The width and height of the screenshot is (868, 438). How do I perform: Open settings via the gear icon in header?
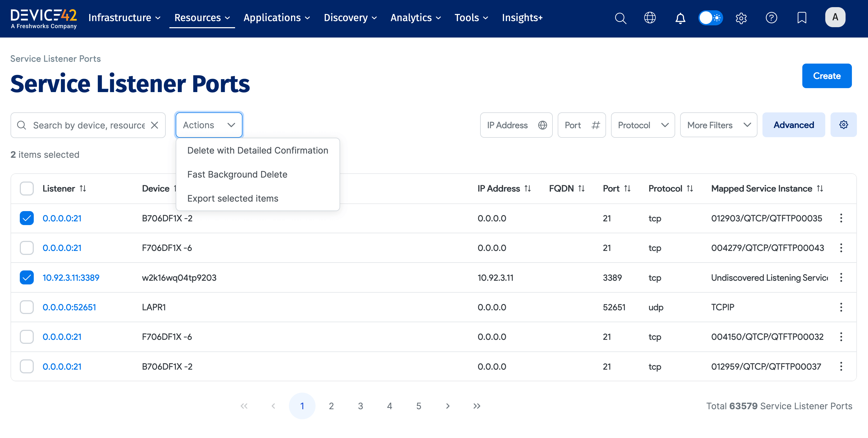point(741,18)
